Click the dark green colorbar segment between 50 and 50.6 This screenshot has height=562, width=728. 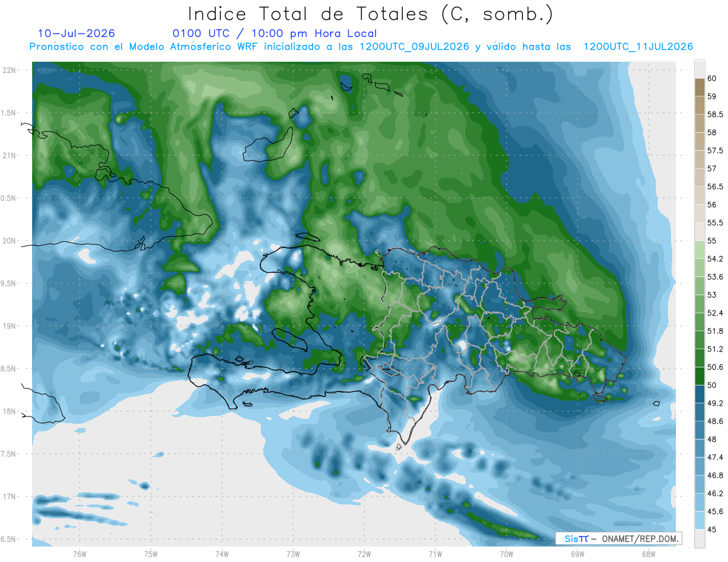(699, 376)
